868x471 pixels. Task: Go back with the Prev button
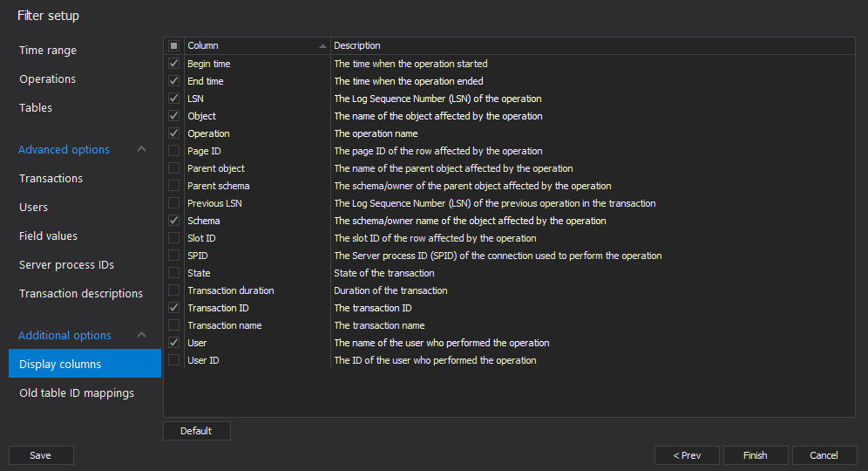click(x=687, y=455)
